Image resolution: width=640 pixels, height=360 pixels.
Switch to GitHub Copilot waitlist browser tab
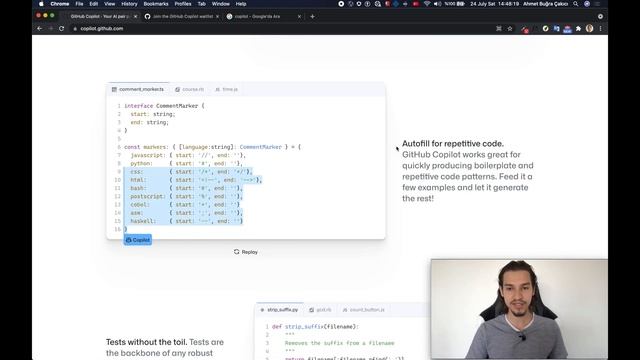tap(182, 16)
